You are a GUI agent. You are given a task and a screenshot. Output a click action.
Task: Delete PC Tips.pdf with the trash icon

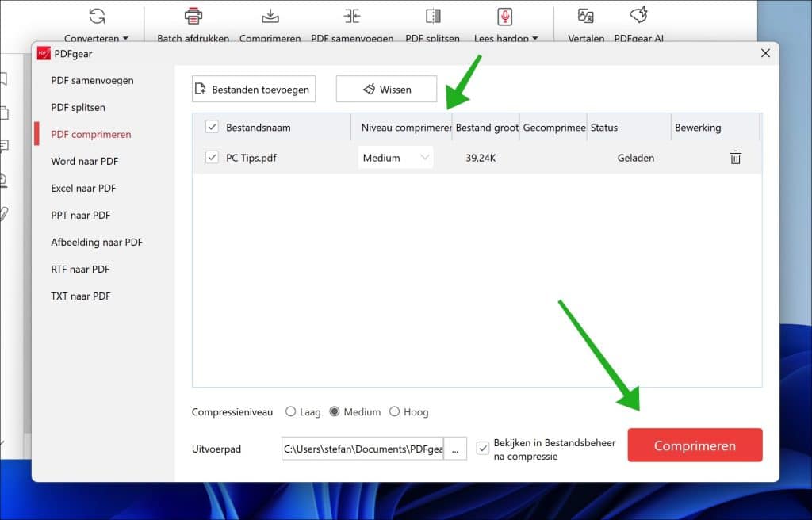[x=735, y=158]
